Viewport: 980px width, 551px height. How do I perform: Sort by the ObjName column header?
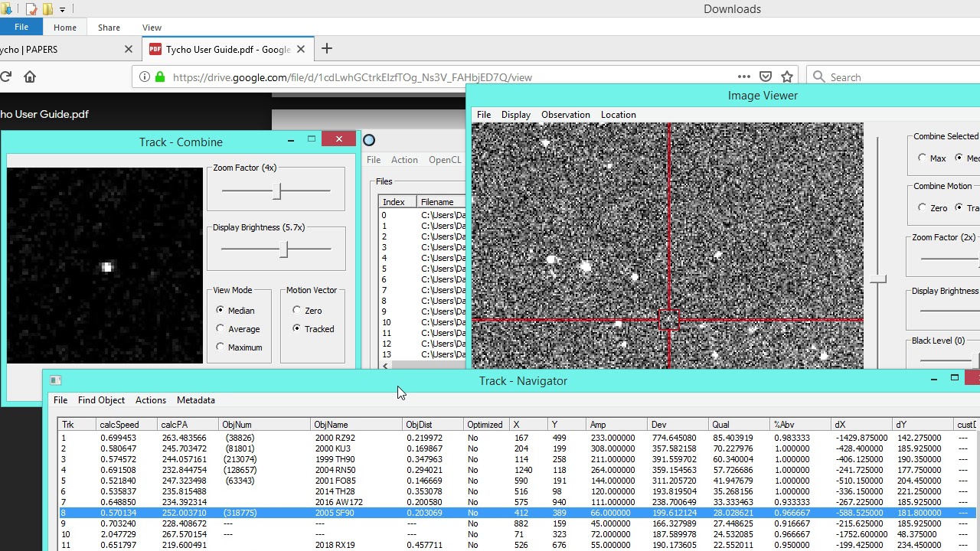[356, 425]
